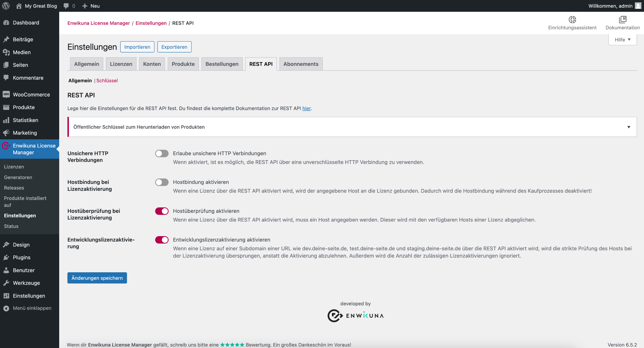644x348 pixels.
Task: Click the Werkzeuge wrench icon
Action: [x=6, y=283]
